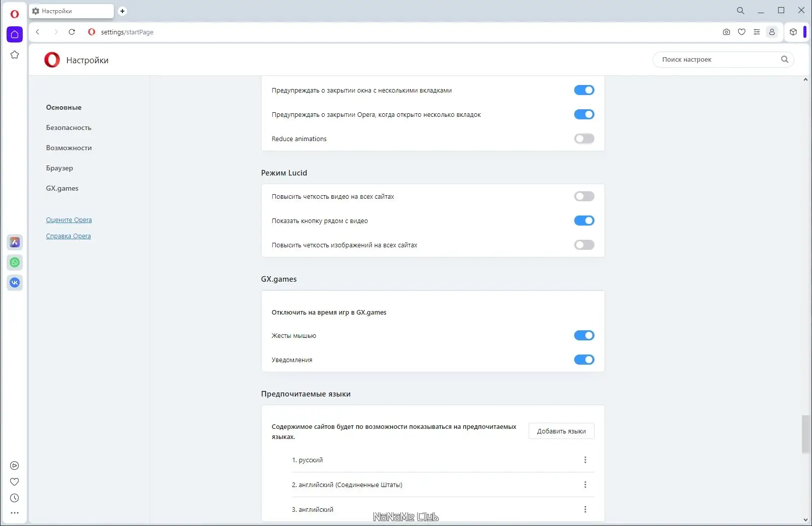Click the Добавить языки button
This screenshot has height=526, width=812.
pos(561,431)
